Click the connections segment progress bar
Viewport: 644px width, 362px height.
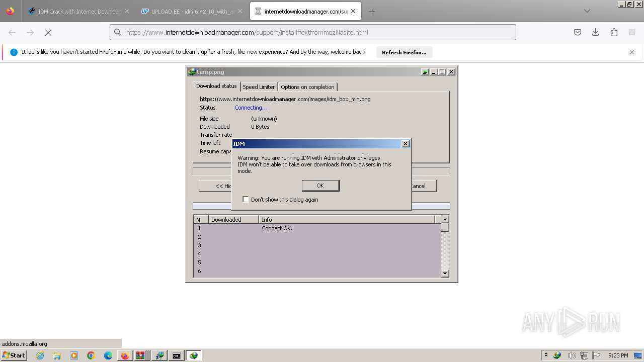(321, 206)
